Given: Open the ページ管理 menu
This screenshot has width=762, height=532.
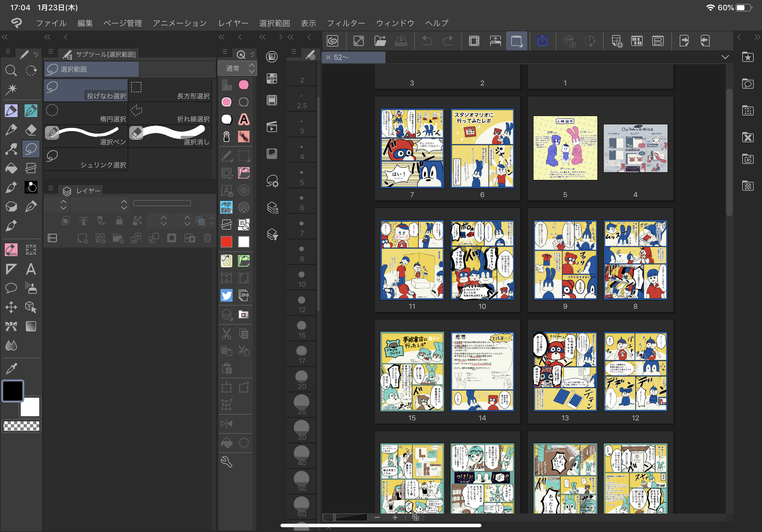Looking at the screenshot, I should click(123, 23).
